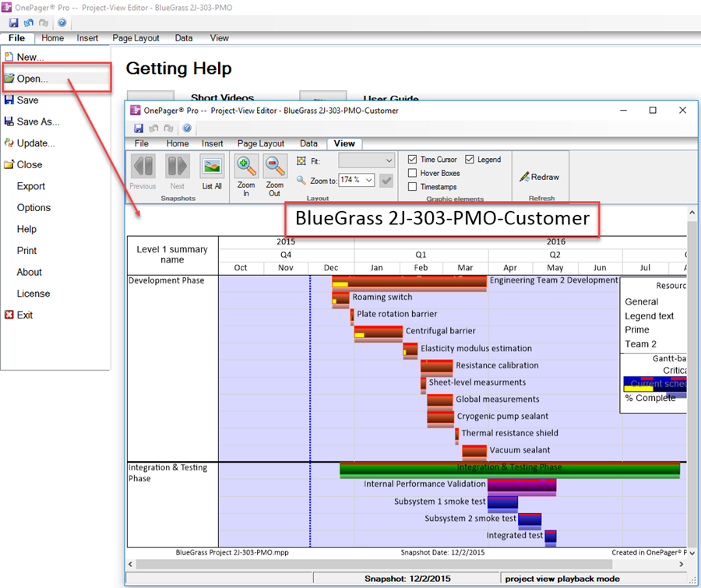Image resolution: width=701 pixels, height=588 pixels.
Task: Click the bottom horizontal scrollbar right arrow
Action: tap(680, 564)
